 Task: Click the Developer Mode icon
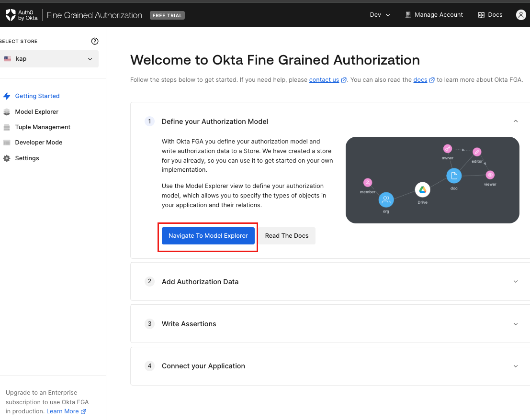[6, 142]
